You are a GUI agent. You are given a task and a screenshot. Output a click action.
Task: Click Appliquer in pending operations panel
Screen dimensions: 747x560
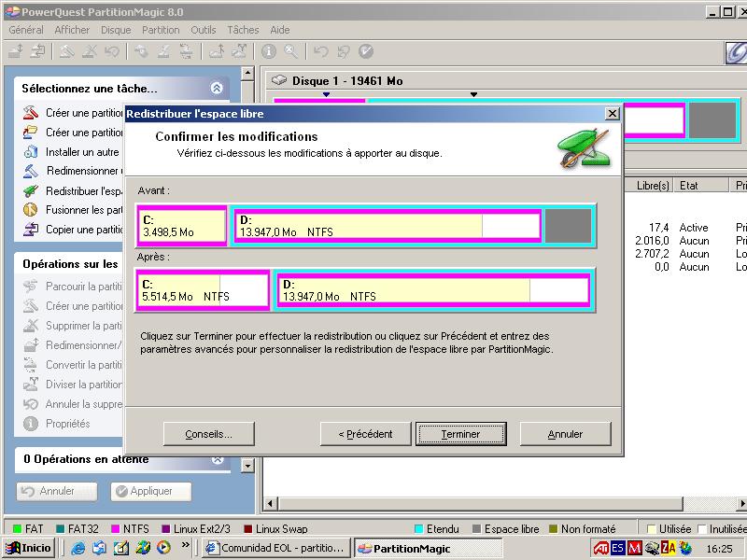(x=151, y=491)
